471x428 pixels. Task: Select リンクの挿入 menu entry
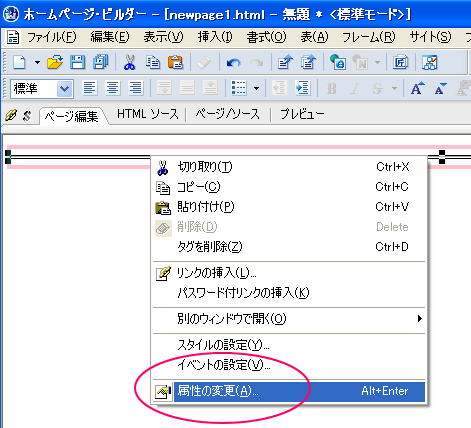point(289,273)
